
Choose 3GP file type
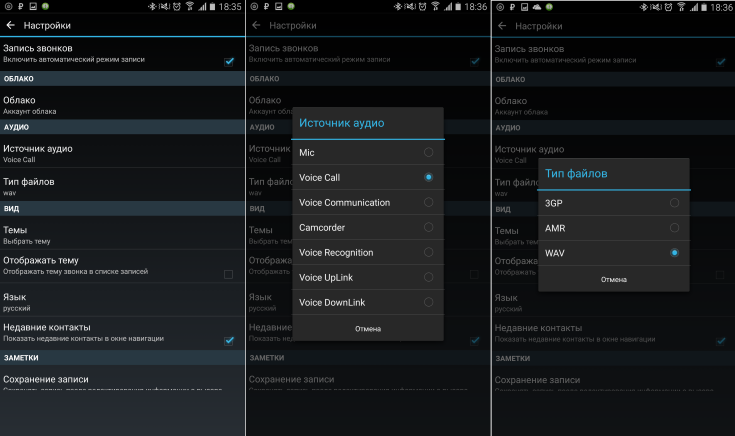click(x=614, y=203)
